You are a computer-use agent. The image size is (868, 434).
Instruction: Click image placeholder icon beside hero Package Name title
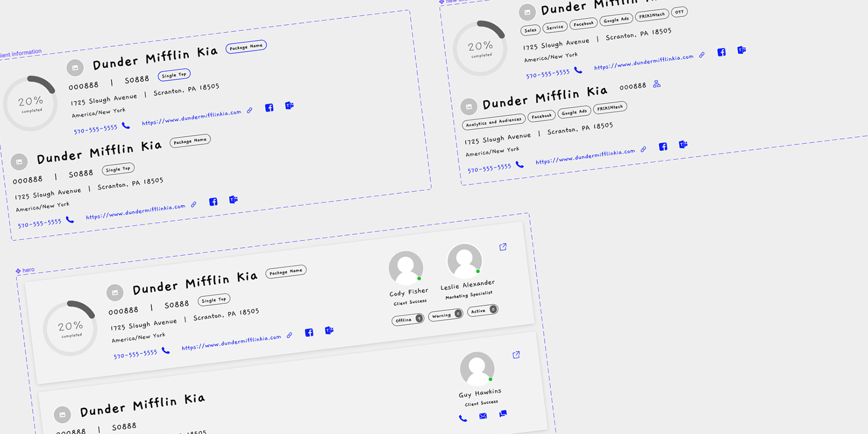click(114, 292)
